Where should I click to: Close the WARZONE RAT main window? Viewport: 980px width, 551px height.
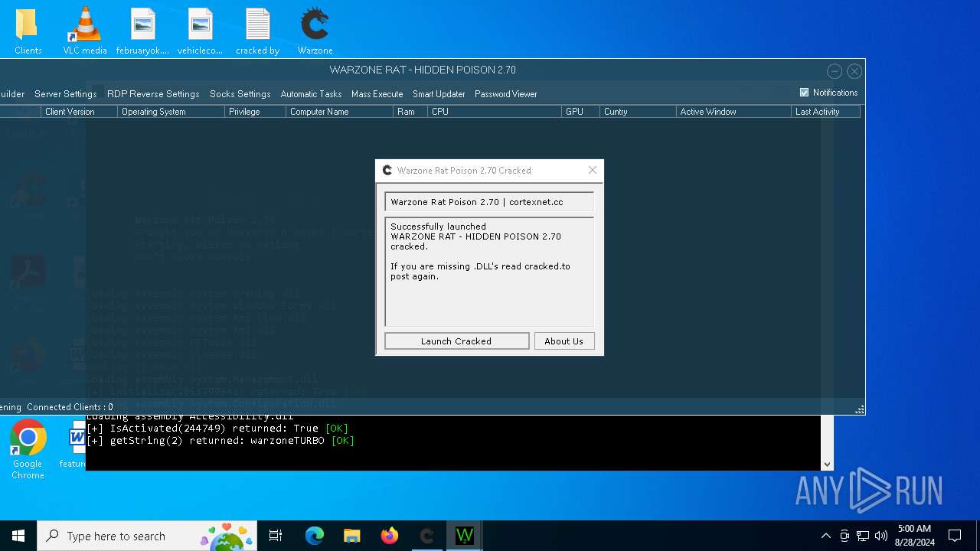(x=854, y=71)
